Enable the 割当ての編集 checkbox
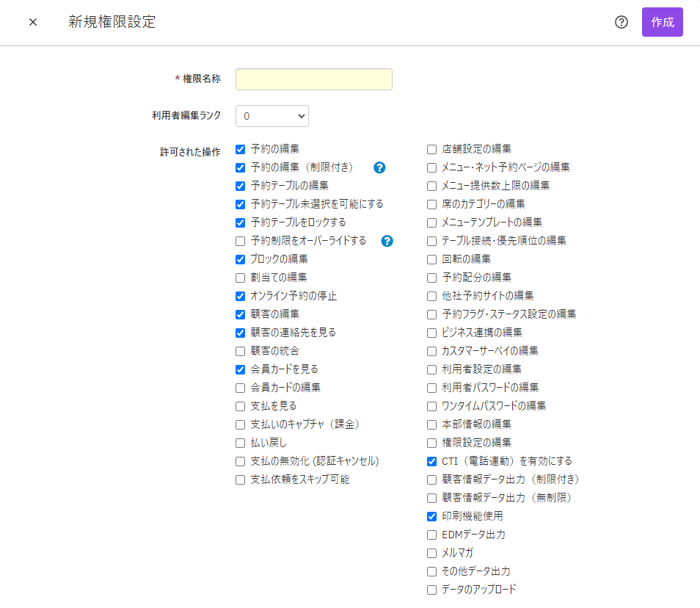The height and width of the screenshot is (608, 700). [x=240, y=278]
